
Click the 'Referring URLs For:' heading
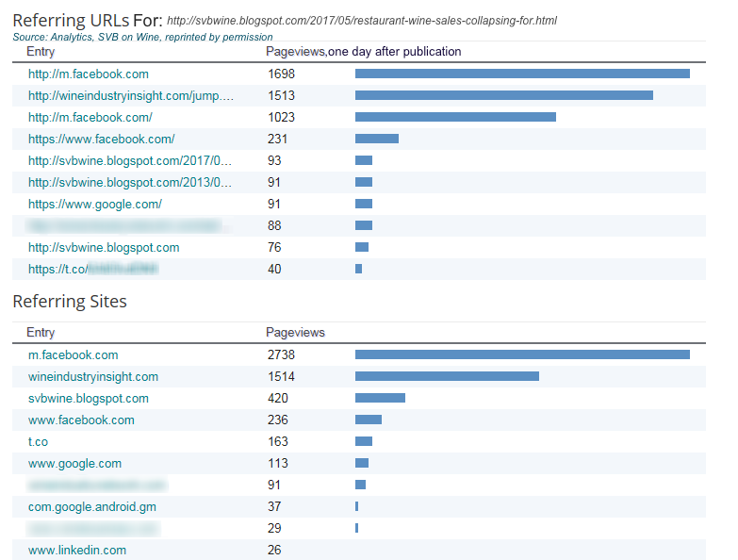88,20
